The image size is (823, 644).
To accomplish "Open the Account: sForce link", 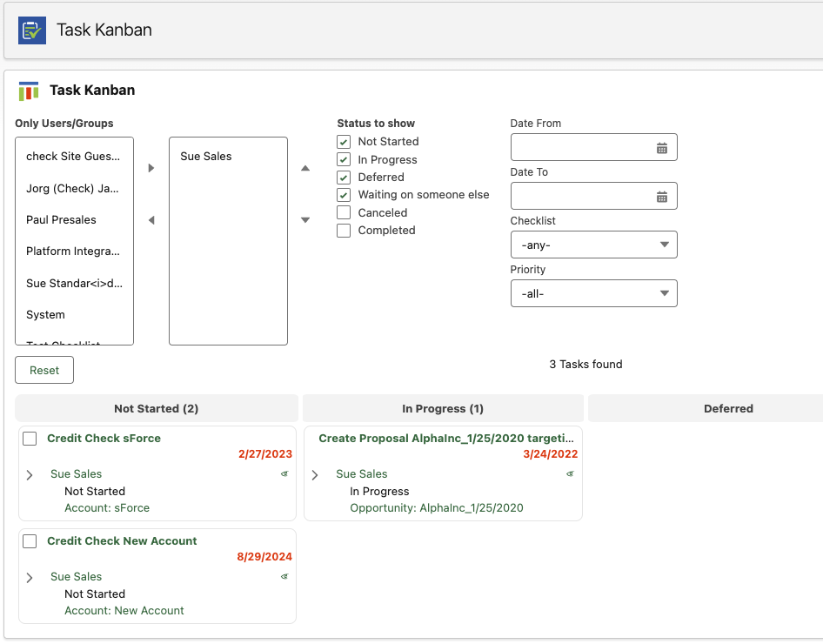I will pos(107,508).
